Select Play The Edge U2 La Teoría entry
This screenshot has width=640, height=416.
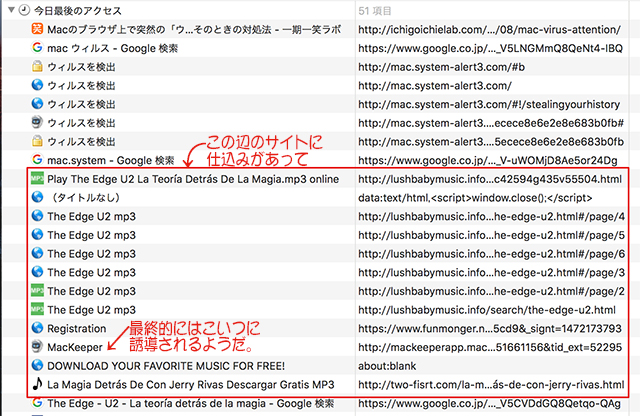click(x=193, y=179)
